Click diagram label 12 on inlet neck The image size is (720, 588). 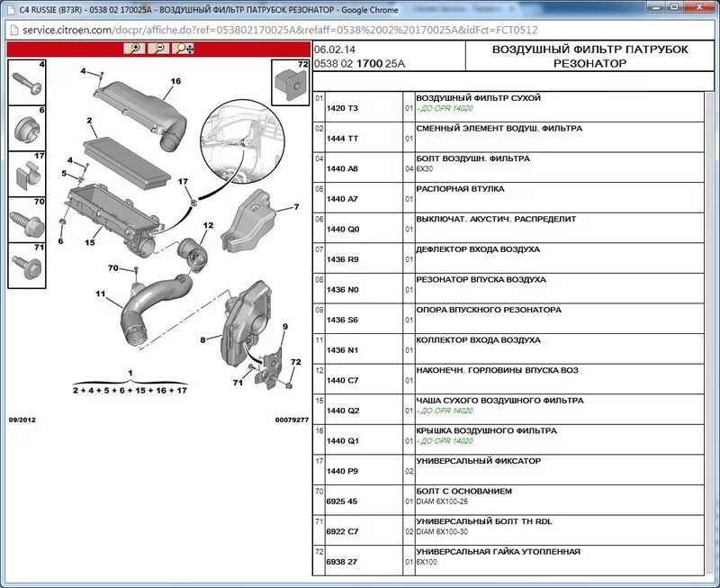tap(208, 225)
